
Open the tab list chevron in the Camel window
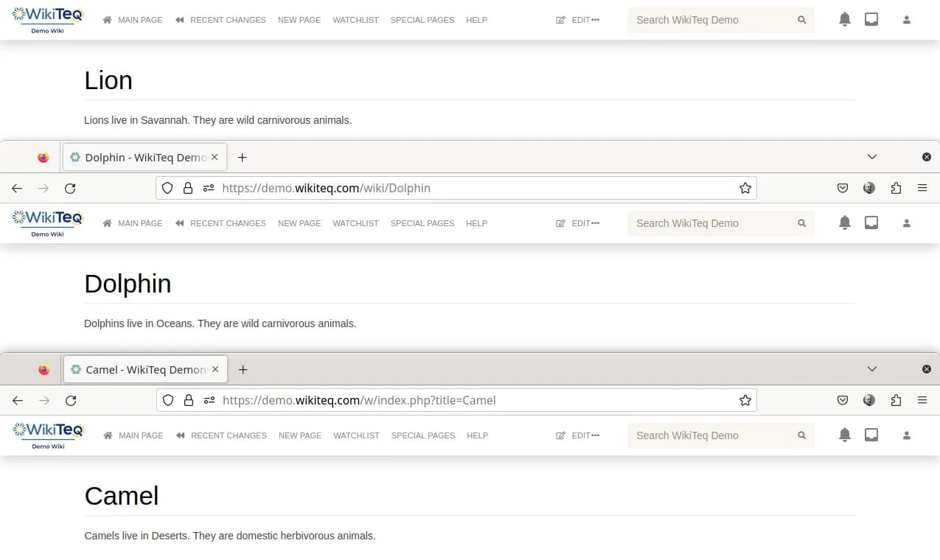click(872, 368)
